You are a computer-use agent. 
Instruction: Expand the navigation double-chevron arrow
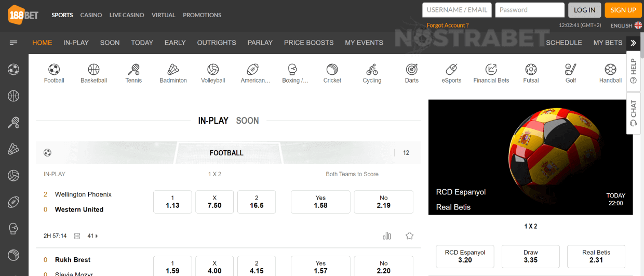point(633,43)
